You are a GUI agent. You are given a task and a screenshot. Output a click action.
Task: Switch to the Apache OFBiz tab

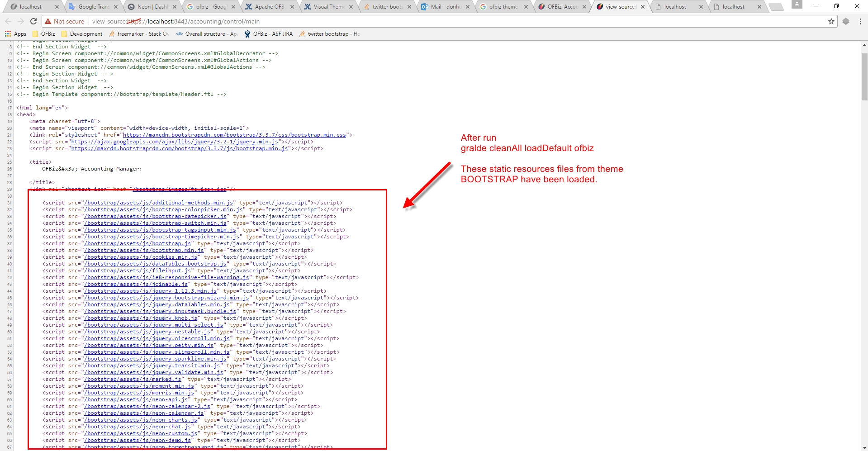270,7
